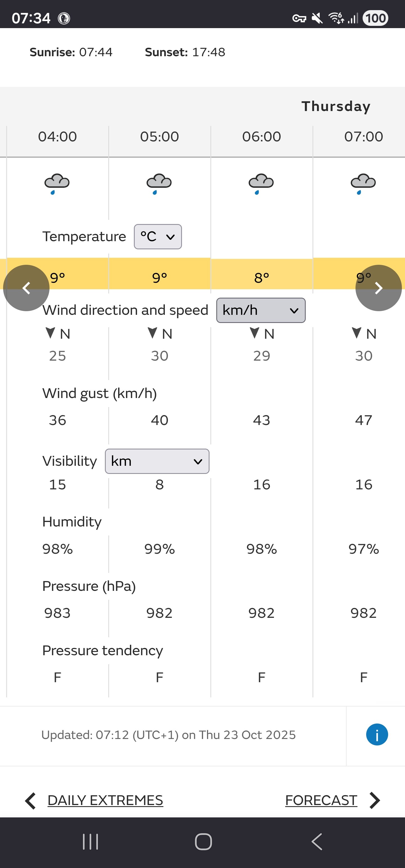Select the 06:00 hour column header

261,136
